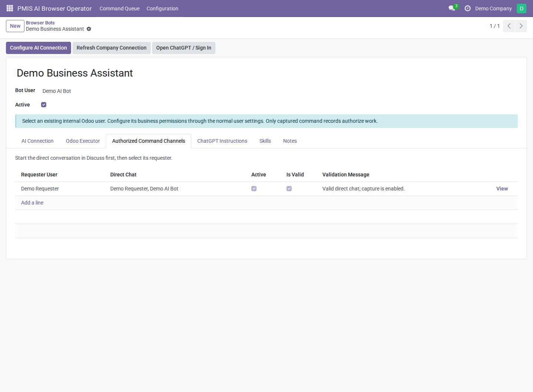The image size is (533, 392).
Task: Go to next record arrow
Action: [521, 26]
